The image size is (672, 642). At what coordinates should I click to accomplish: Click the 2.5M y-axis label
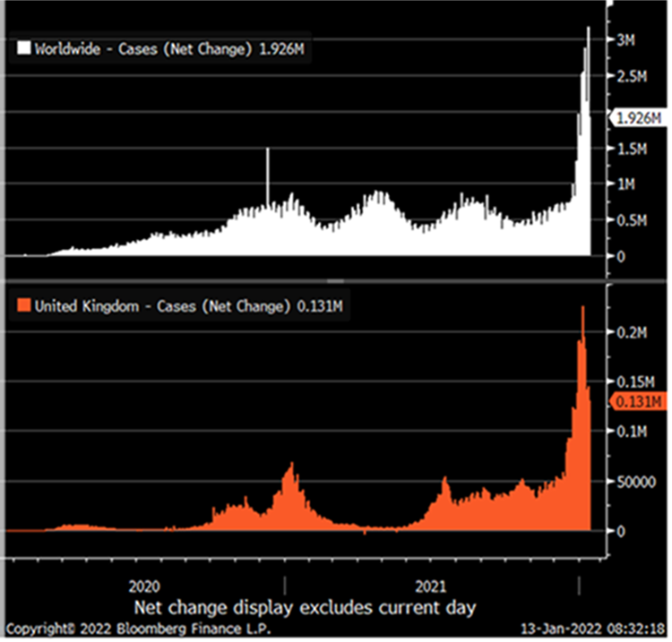(630, 77)
